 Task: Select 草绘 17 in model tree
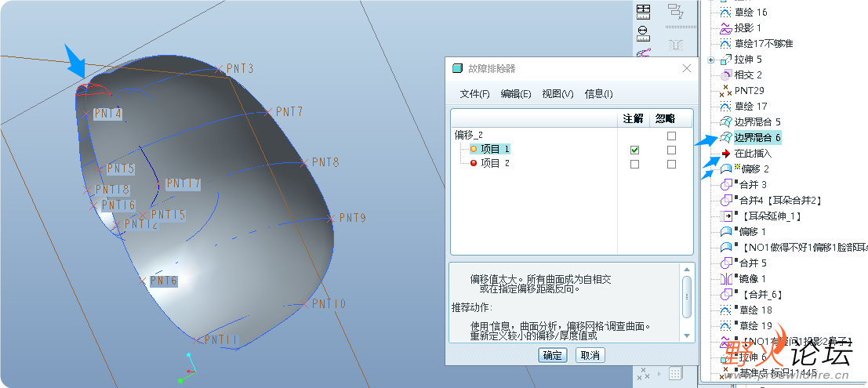coord(750,107)
